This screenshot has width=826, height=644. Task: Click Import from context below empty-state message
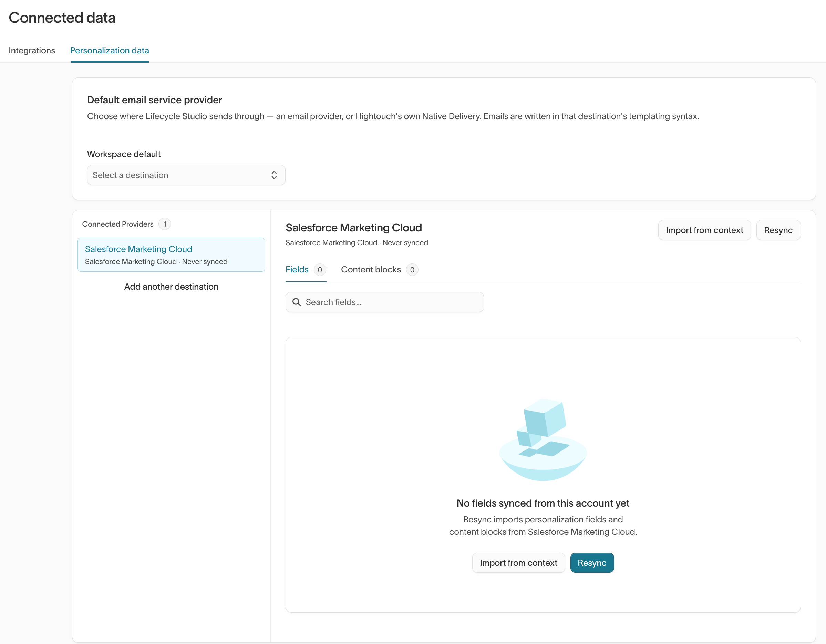(518, 563)
